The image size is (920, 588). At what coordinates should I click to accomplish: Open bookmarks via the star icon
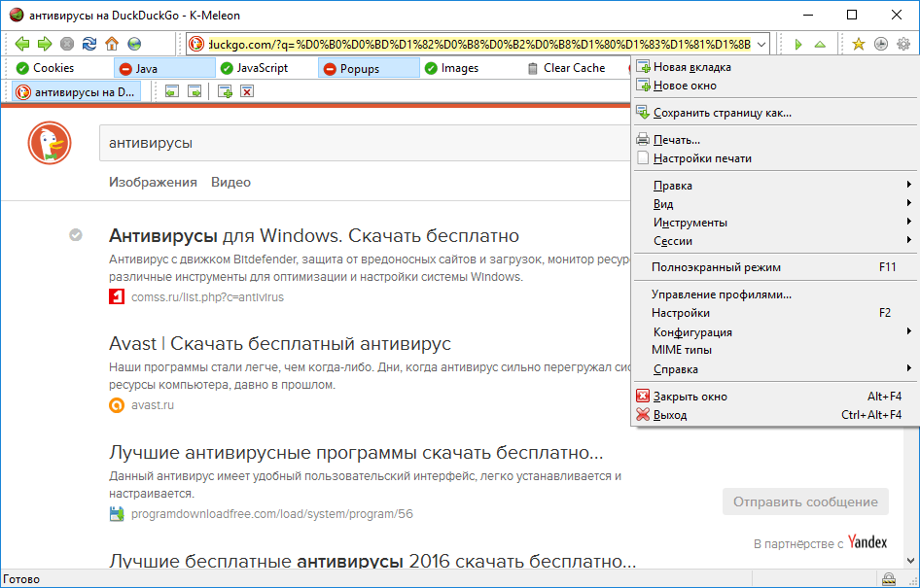click(859, 44)
